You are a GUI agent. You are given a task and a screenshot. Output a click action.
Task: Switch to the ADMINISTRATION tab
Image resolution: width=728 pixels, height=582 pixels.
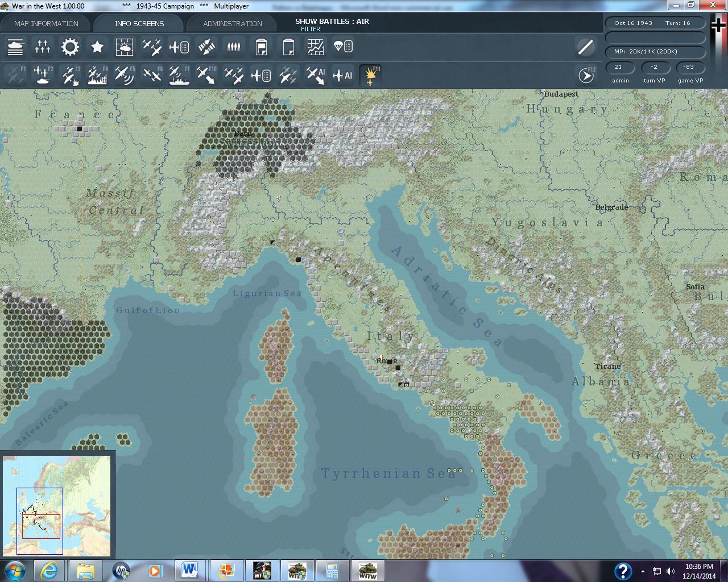click(232, 23)
